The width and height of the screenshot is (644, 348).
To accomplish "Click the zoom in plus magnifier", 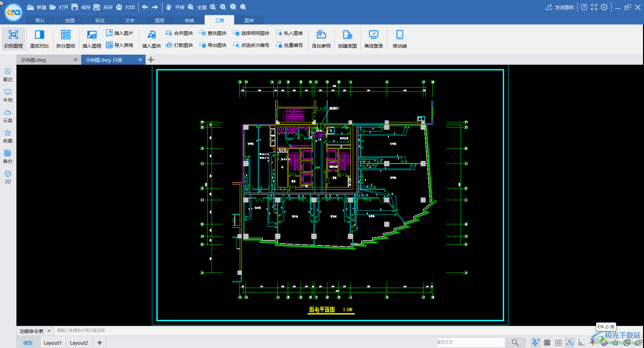I will coord(233,7).
